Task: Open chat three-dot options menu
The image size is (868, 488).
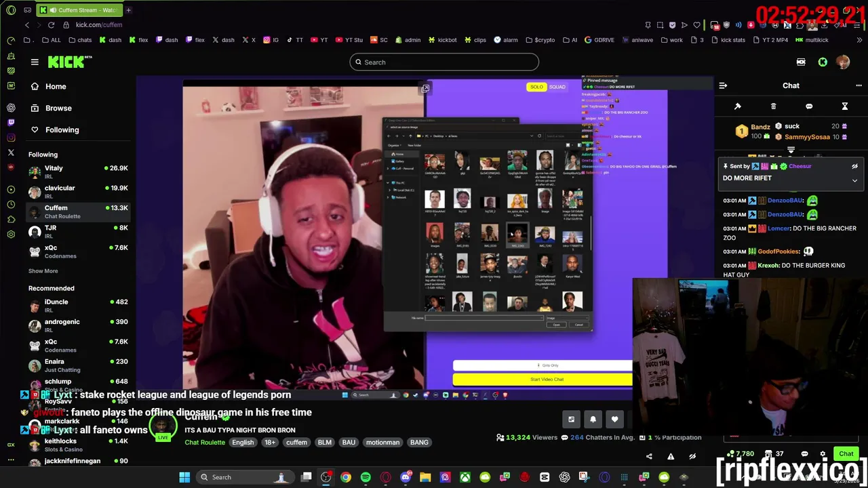Action: coord(859,85)
